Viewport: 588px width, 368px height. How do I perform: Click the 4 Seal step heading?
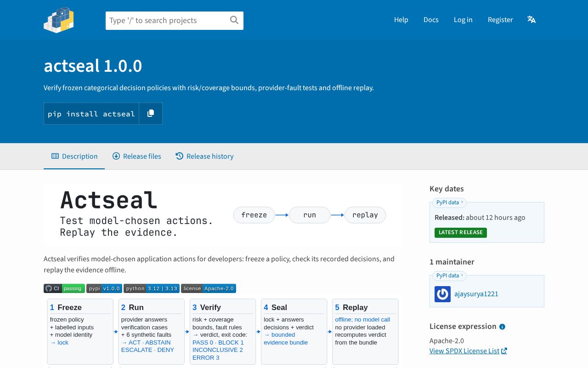coord(275,307)
